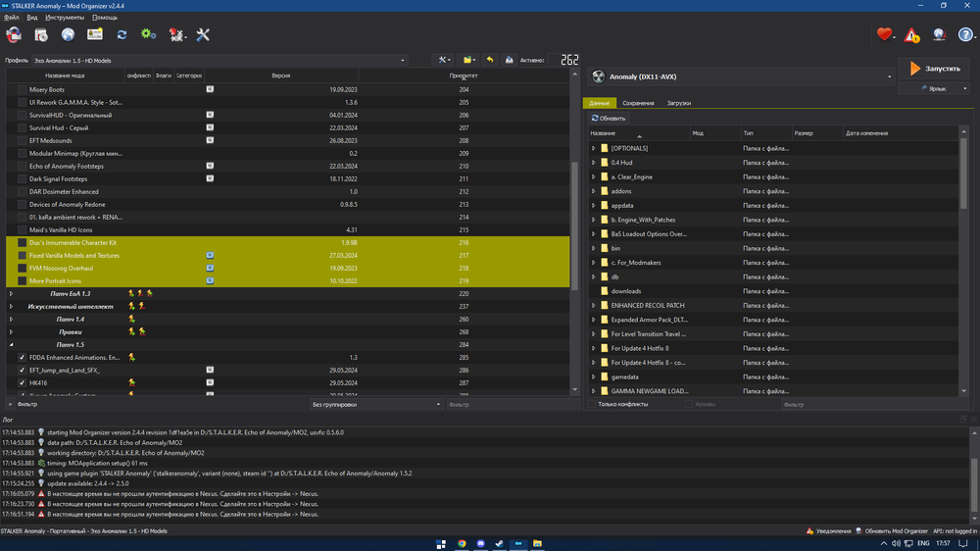Enable FVM Nosorog Overhaul checkbox
The height and width of the screenshot is (551, 980).
(22, 269)
